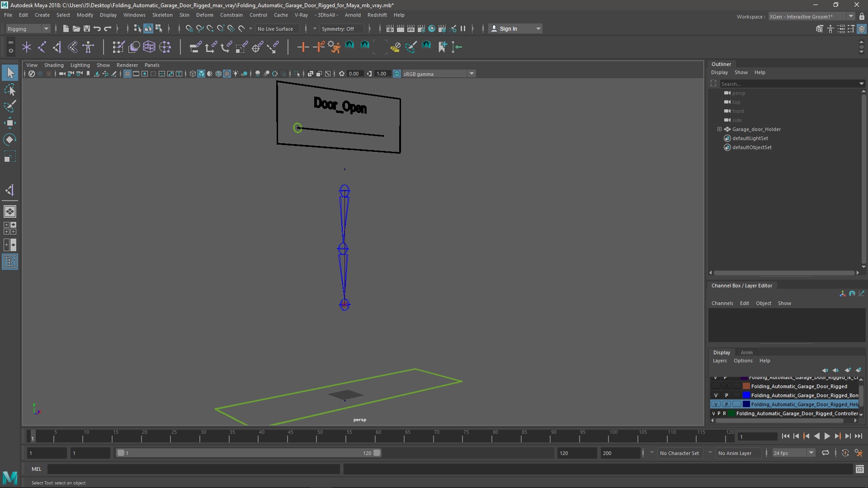Toggle visibility V of the Rigged_Bon layer
Image resolution: width=868 pixels, height=488 pixels.
click(716, 395)
